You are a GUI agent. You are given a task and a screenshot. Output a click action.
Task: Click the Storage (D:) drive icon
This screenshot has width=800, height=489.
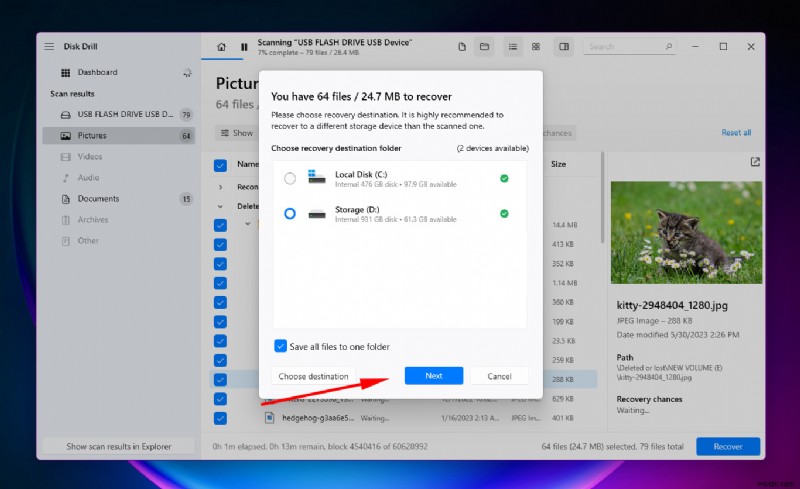[316, 213]
